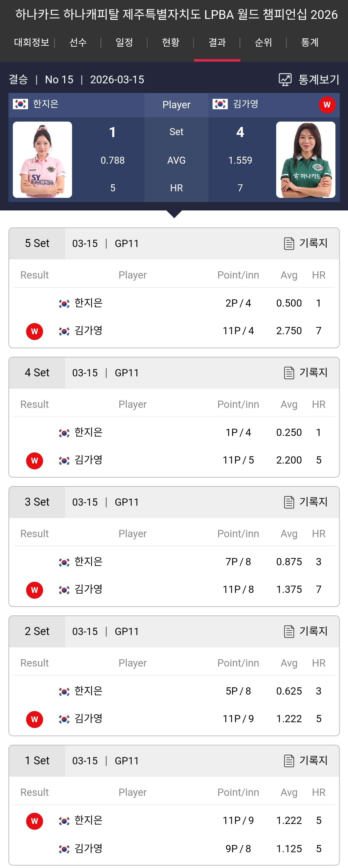
Task: Click the downward triangle under match summary
Action: (x=174, y=214)
